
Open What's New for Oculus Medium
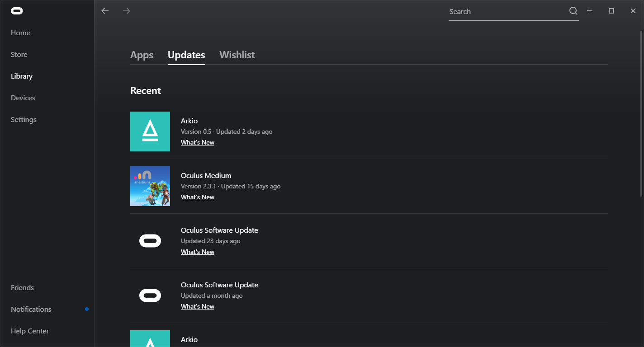198,197
